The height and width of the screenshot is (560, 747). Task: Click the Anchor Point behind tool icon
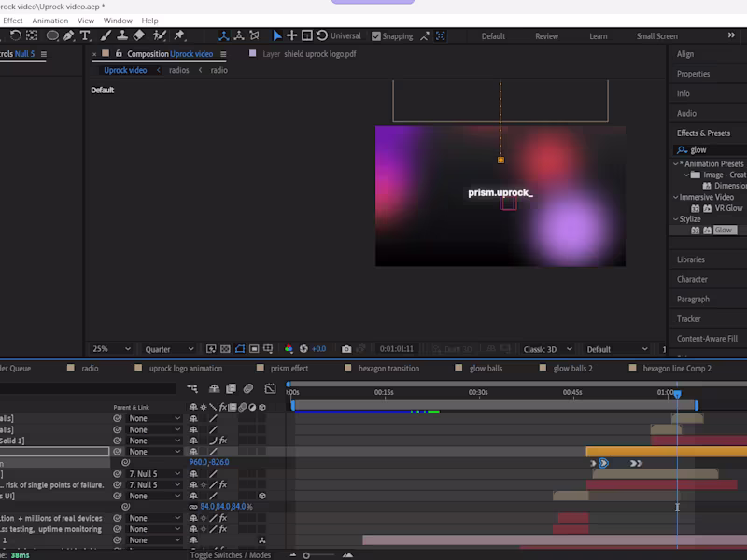coord(32,35)
